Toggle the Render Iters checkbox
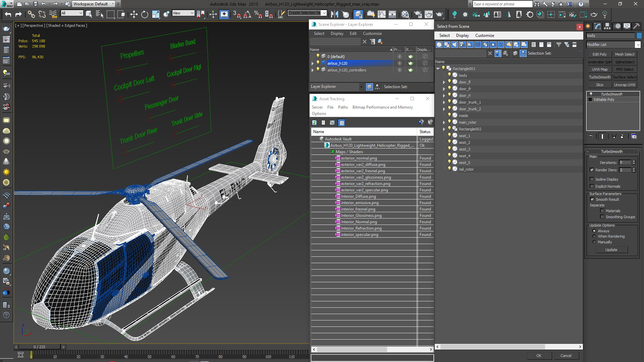 point(592,170)
